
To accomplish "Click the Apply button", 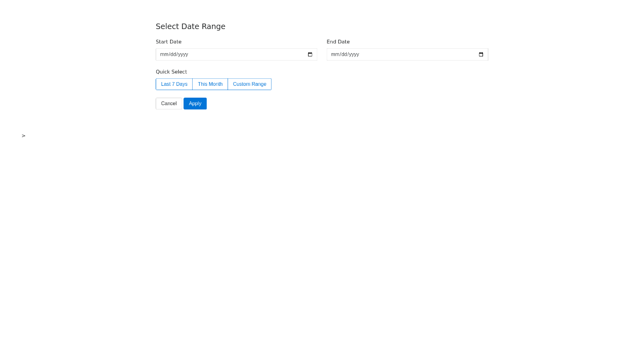I will 195,104.
